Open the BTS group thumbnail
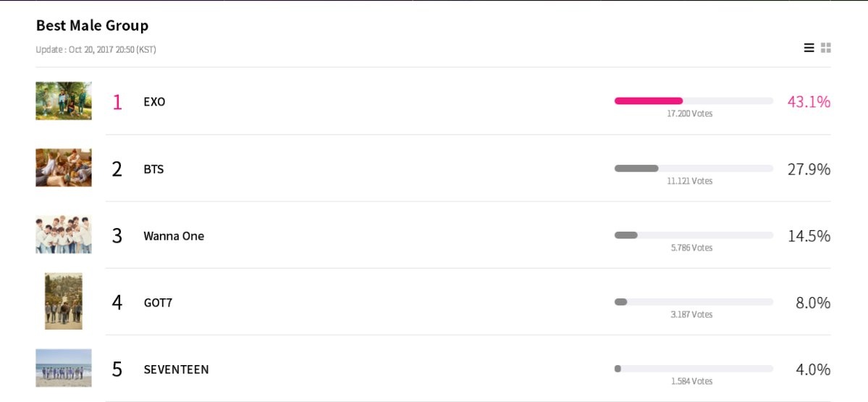The image size is (868, 402). [x=64, y=167]
